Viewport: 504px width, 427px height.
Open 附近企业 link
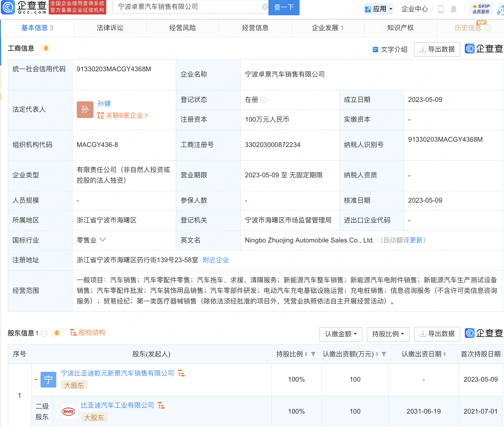pyautogui.click(x=216, y=260)
